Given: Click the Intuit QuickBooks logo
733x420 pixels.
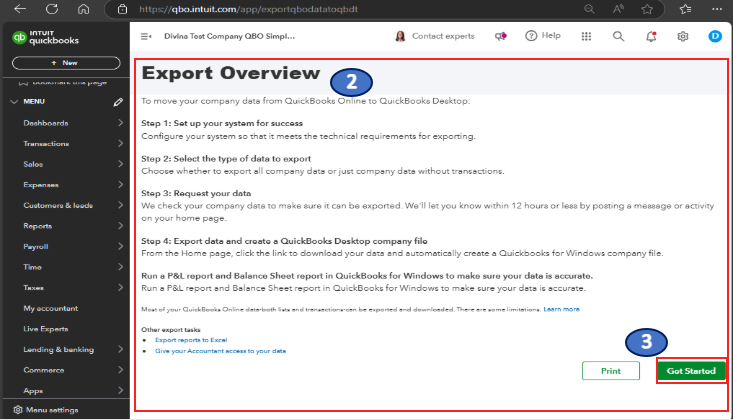Looking at the screenshot, I should 45,37.
